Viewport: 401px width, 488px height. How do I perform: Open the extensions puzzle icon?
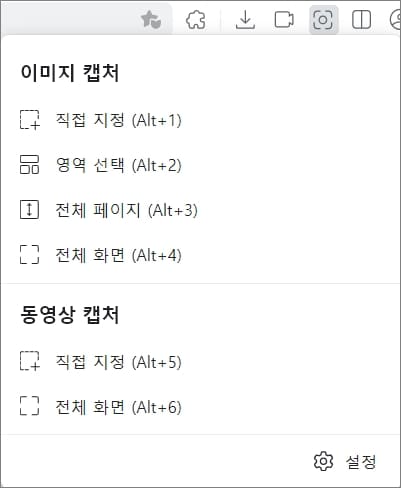[196, 20]
